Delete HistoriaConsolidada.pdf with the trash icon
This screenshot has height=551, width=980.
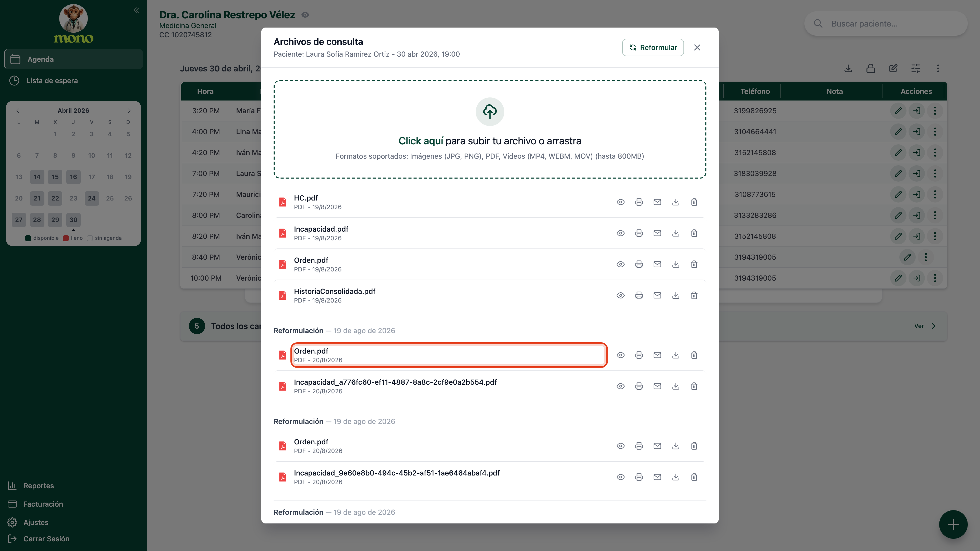[694, 295]
